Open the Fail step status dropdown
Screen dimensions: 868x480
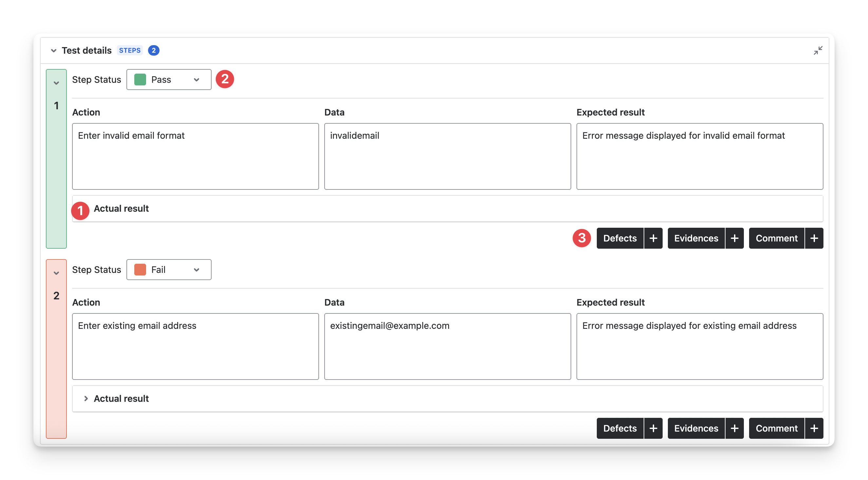pos(169,270)
